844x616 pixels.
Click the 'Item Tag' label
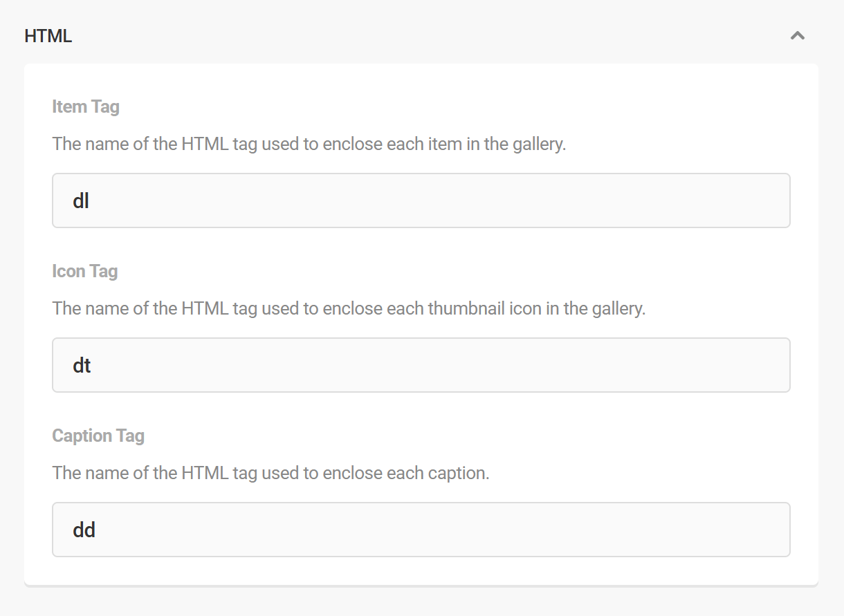[x=86, y=106]
